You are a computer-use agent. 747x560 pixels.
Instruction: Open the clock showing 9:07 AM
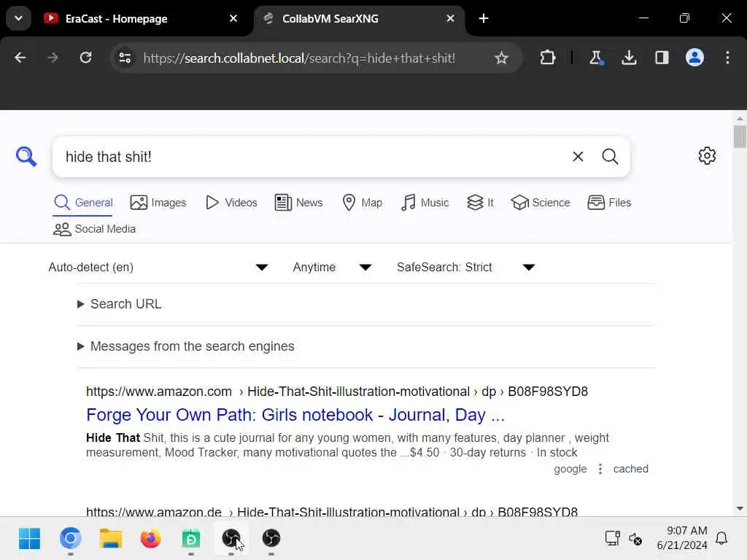(682, 538)
